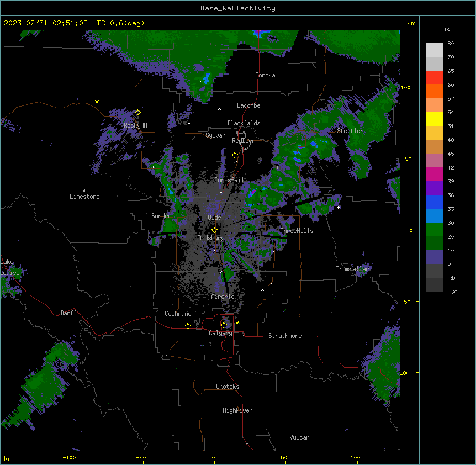
Task: Click the white cross marker east of ThreeHills
Action: click(338, 207)
